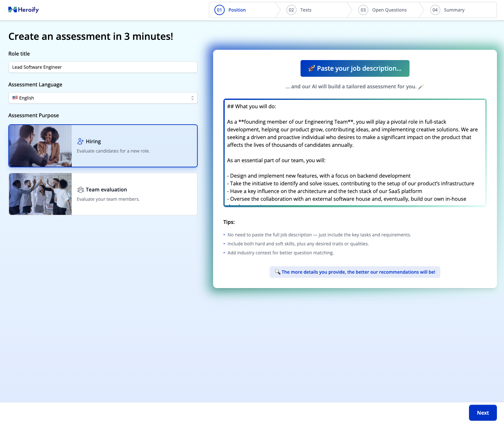Click the language dropdown up-down arrows

point(192,98)
